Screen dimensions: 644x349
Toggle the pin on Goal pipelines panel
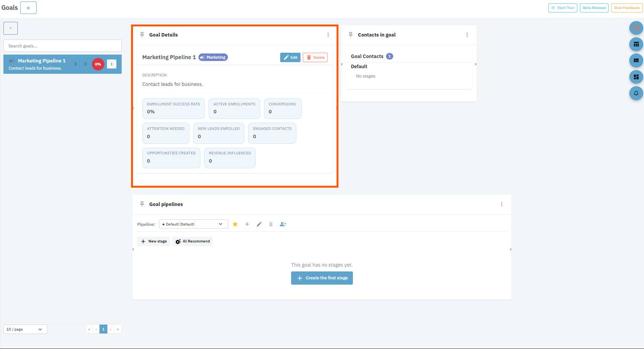(x=142, y=204)
